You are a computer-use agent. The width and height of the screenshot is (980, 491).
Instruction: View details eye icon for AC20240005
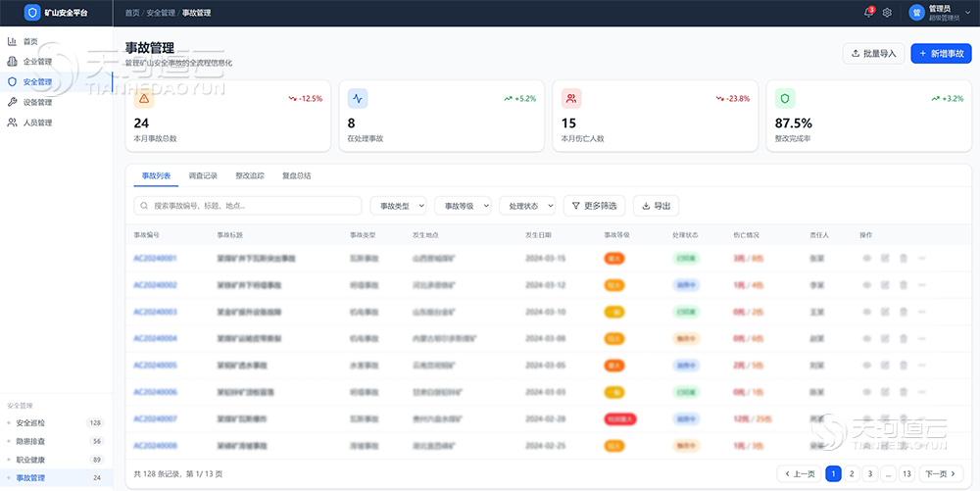click(x=867, y=366)
